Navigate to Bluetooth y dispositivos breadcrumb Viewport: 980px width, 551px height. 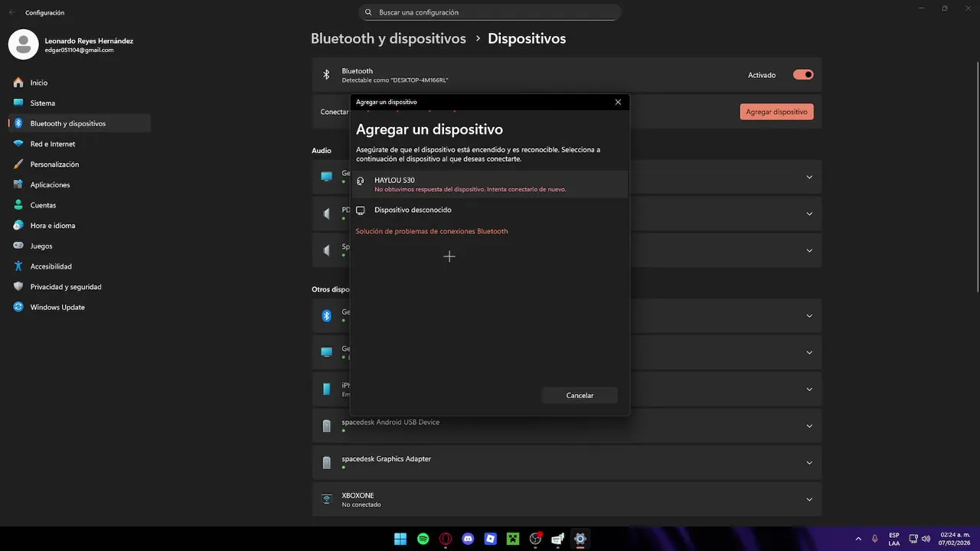point(388,38)
